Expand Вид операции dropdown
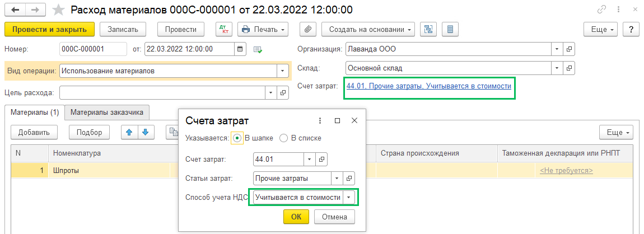Screen dimensions: 644x234 [282, 71]
